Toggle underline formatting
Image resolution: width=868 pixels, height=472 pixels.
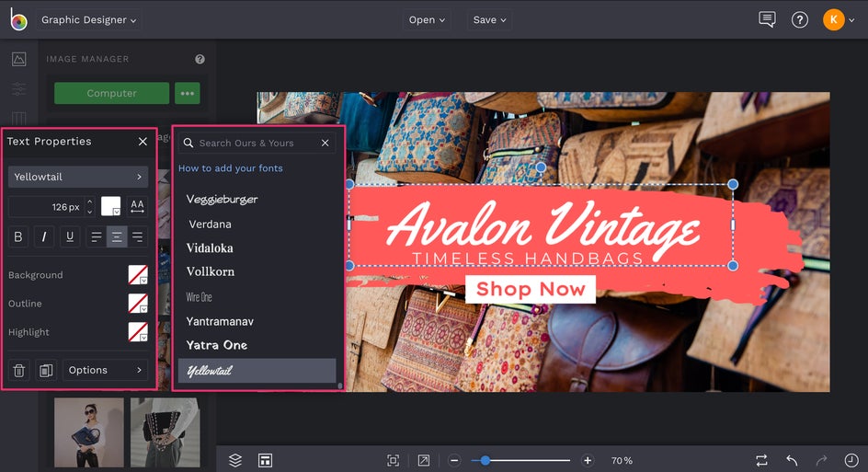pyautogui.click(x=70, y=236)
